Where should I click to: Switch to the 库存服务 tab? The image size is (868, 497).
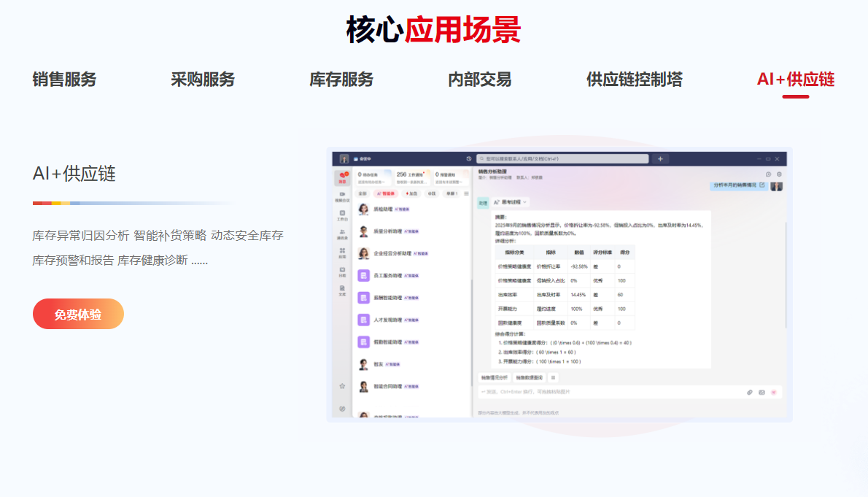[340, 80]
